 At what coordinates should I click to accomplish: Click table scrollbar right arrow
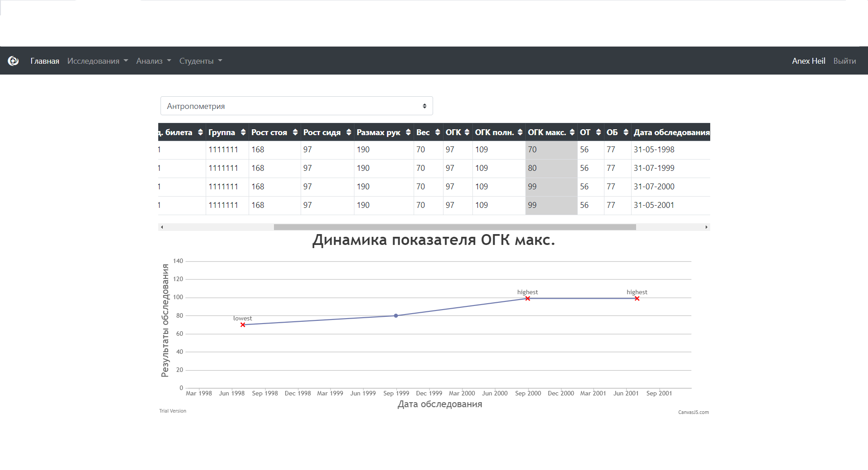click(706, 227)
